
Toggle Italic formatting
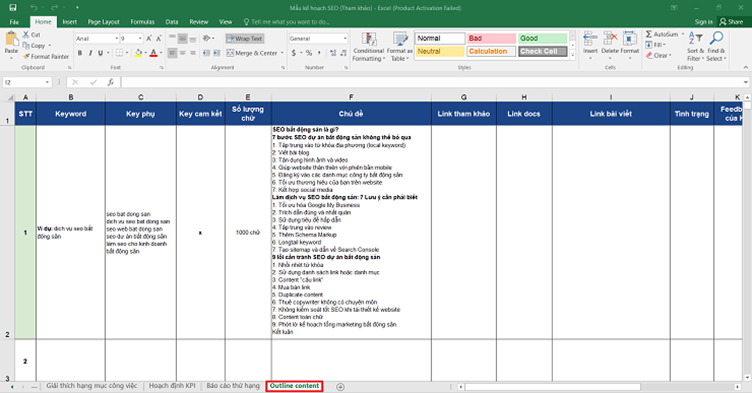pos(90,53)
